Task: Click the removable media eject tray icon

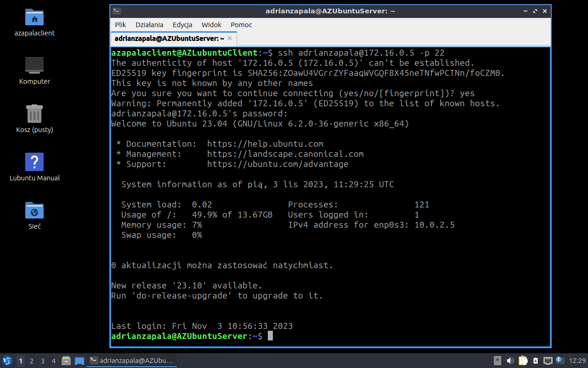Action: click(498, 361)
